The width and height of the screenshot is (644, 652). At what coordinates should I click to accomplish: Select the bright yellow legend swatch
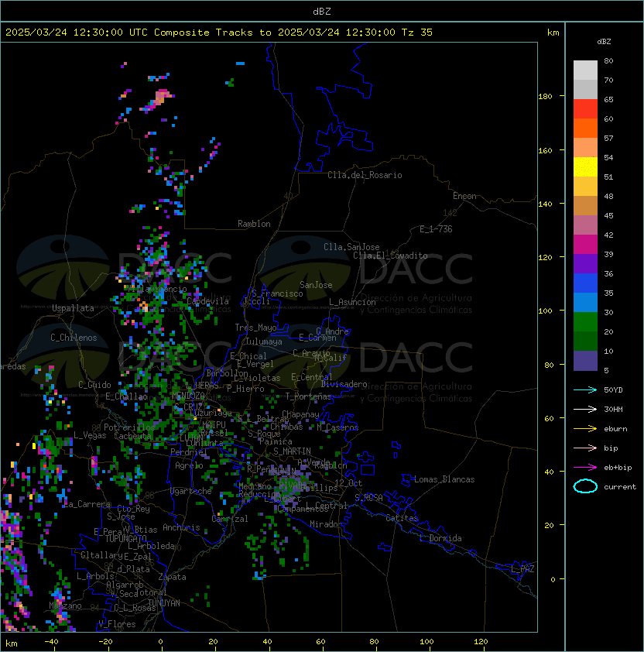point(585,166)
